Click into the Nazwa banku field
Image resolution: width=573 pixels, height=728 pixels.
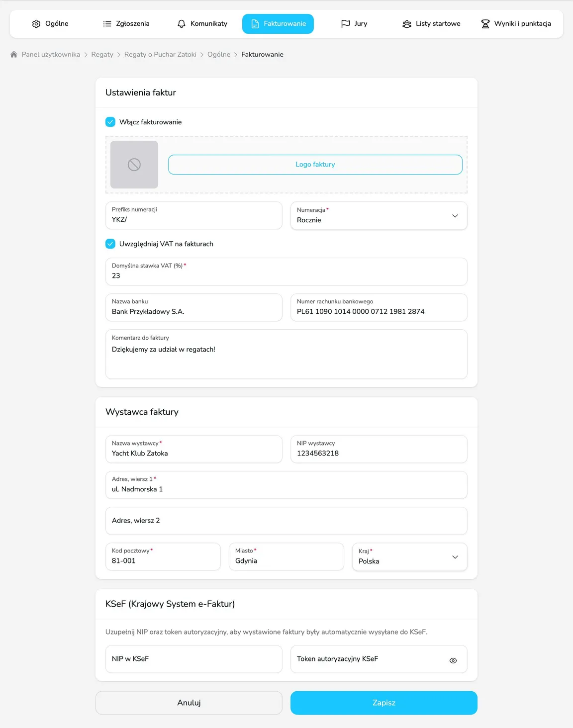pyautogui.click(x=194, y=307)
